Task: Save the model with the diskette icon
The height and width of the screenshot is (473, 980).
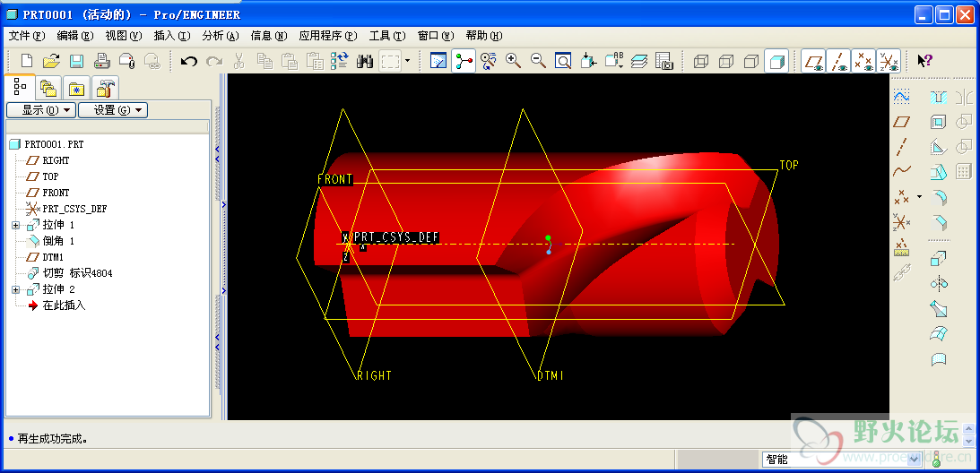Action: [x=76, y=61]
